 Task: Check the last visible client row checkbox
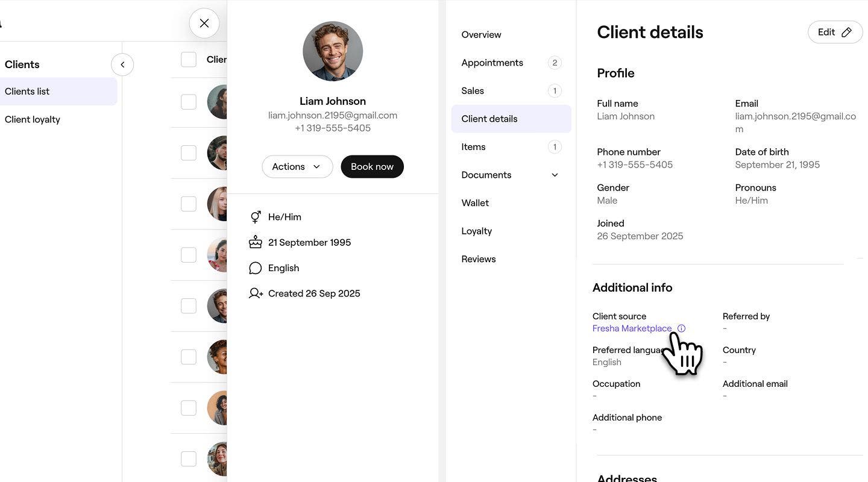[x=189, y=459]
